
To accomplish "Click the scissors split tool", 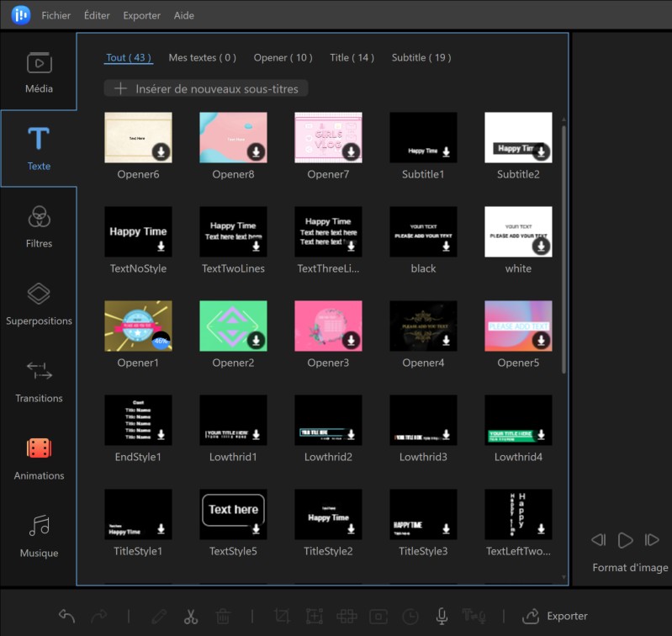I will [191, 616].
